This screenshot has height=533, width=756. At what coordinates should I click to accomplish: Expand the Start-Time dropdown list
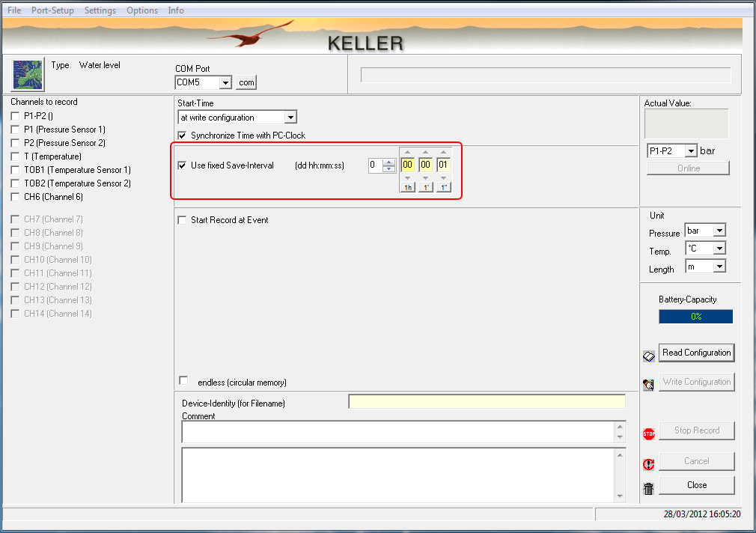290,118
